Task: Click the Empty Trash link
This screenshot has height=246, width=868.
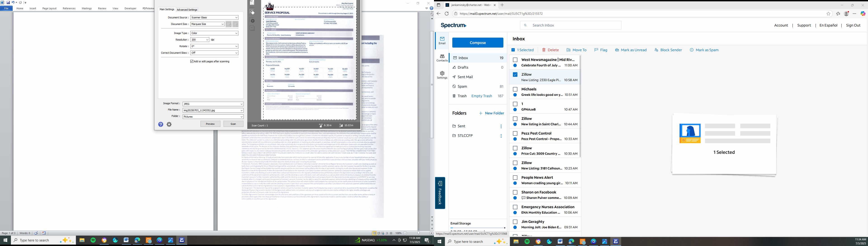Action: 481,96
